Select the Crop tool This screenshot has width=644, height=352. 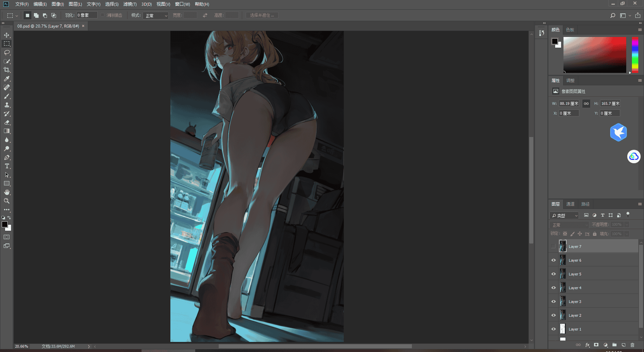(x=7, y=70)
